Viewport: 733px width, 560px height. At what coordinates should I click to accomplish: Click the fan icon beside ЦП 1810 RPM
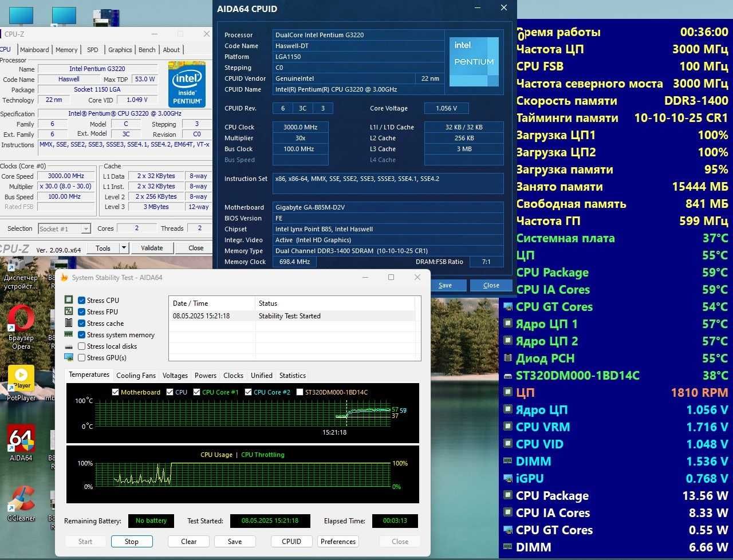tap(507, 392)
